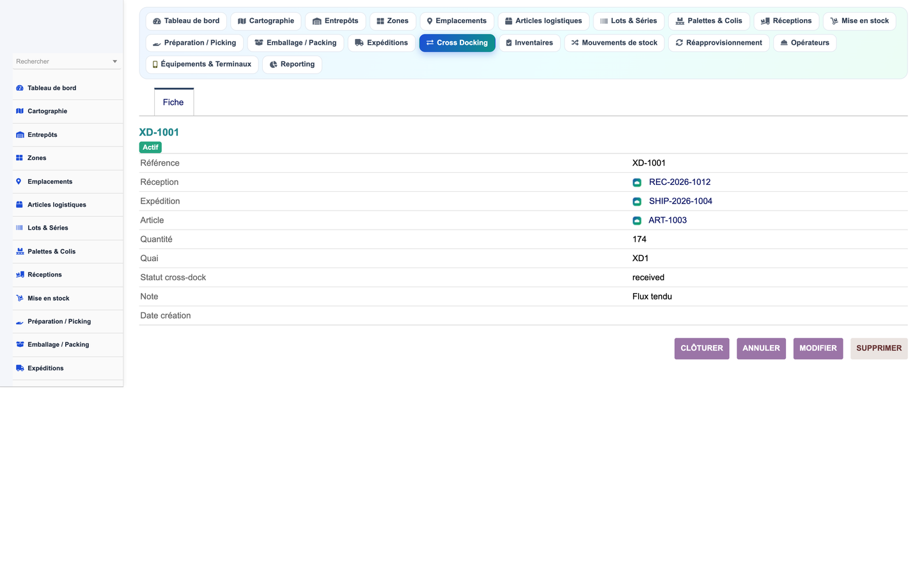Open Mise en stock in the top menu
The image size is (924, 572).
(x=859, y=21)
